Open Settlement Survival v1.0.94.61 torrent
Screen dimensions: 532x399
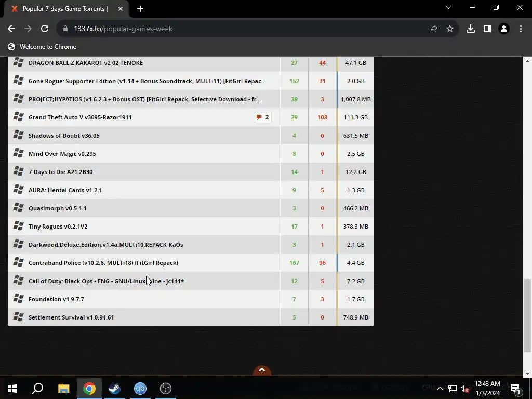pos(71,317)
